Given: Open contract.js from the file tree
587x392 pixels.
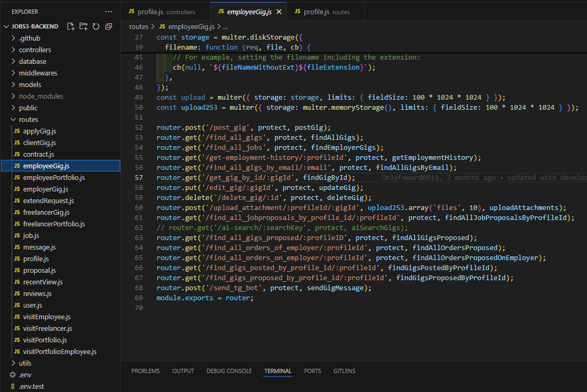Looking at the screenshot, I should point(61,154).
